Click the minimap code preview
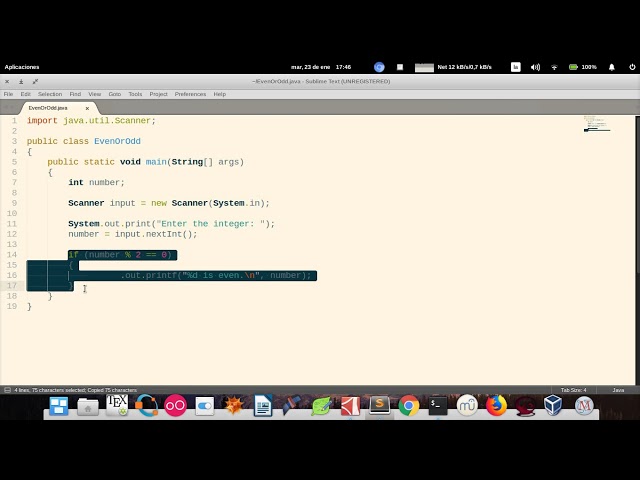This screenshot has width=640, height=480. tap(596, 124)
